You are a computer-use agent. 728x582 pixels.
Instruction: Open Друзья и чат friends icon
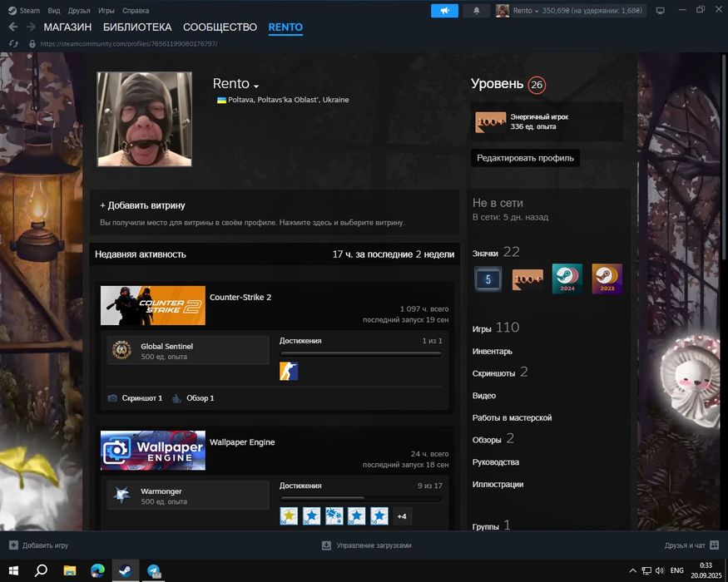(715, 545)
